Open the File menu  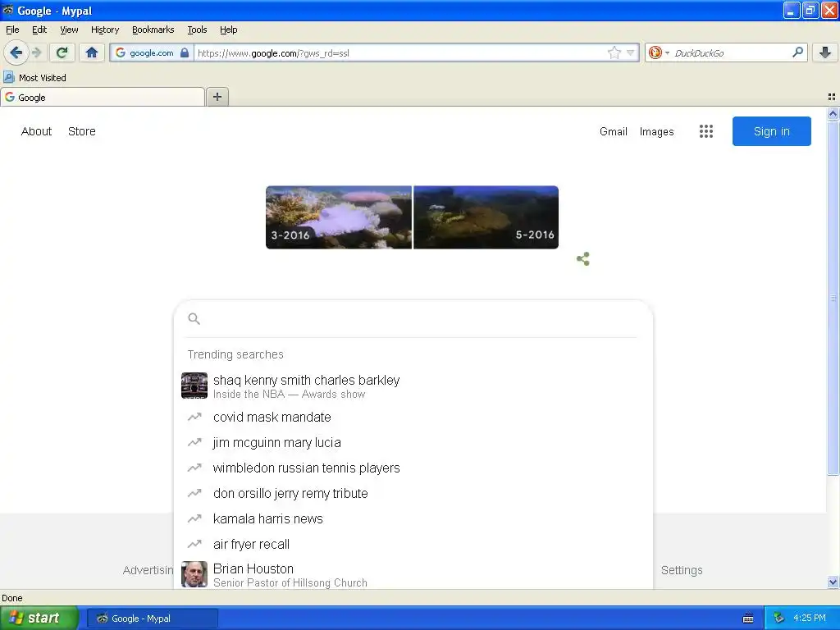(12, 30)
